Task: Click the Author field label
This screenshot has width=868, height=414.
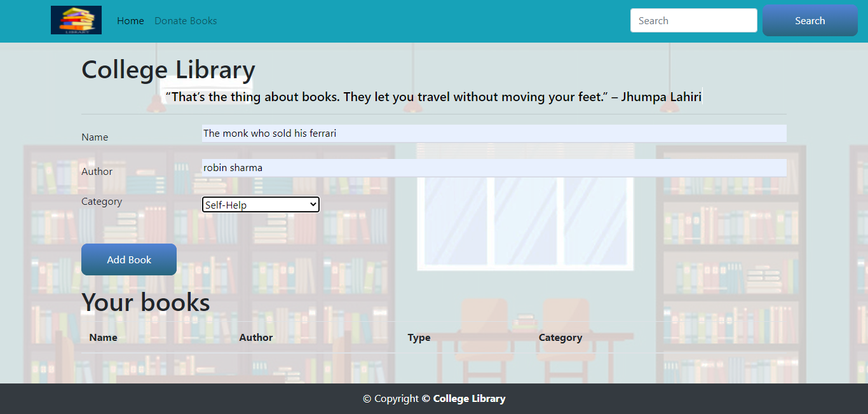Action: point(97,172)
